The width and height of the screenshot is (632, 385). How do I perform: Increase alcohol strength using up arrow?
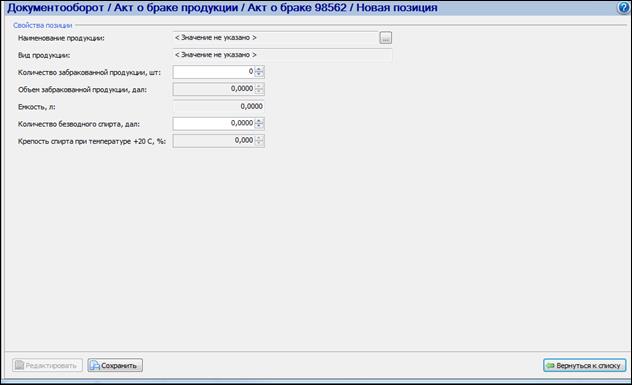click(259, 138)
